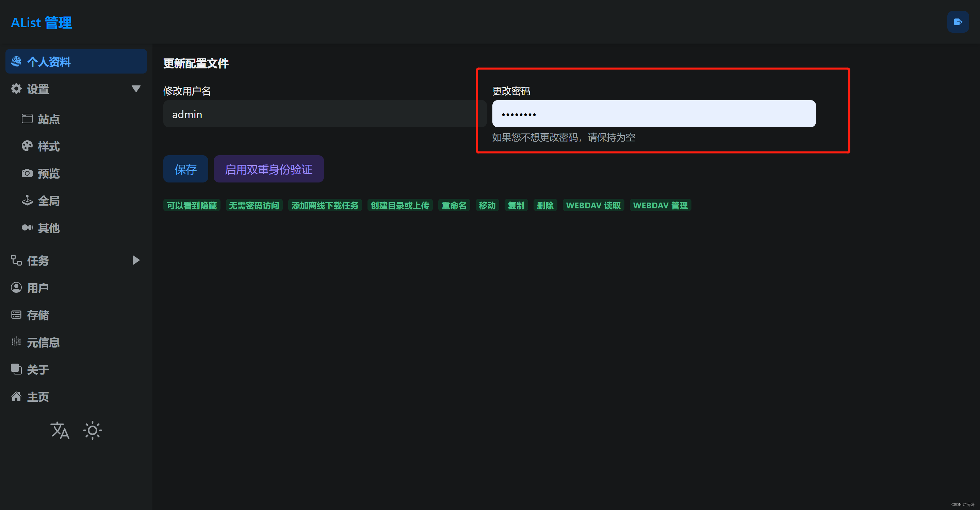Click the 如果您不想更改密码 hint text

coord(563,137)
